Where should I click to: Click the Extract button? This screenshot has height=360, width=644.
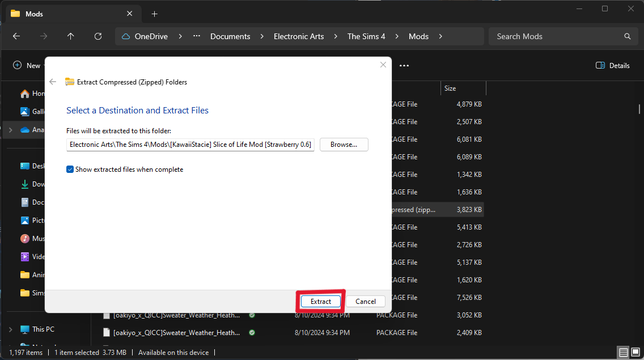(321, 302)
